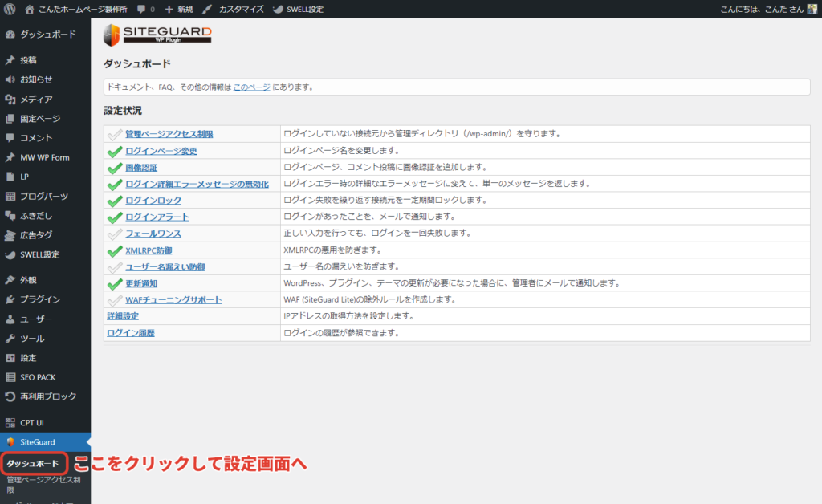The image size is (822, 504).
Task: Open the 詳細設定 link
Action: (x=123, y=316)
